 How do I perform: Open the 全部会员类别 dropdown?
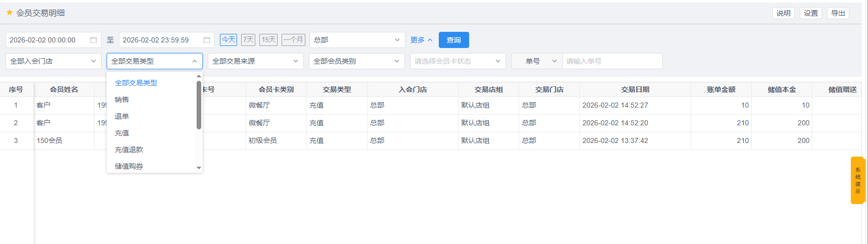356,61
